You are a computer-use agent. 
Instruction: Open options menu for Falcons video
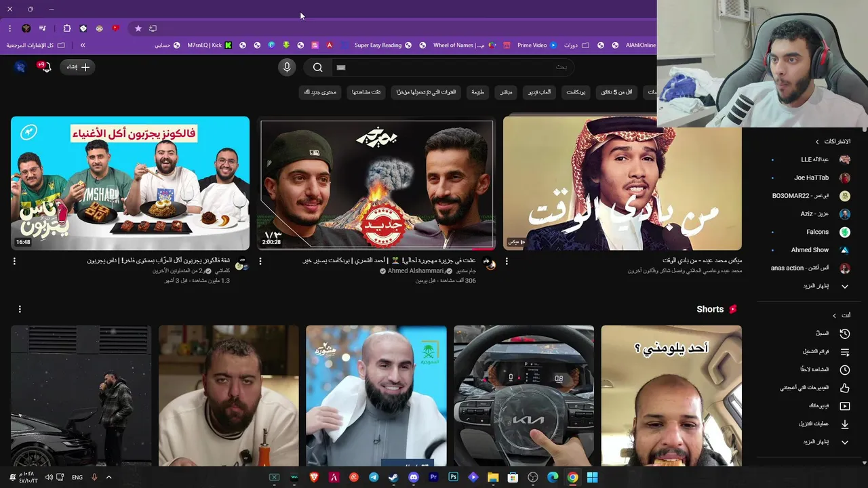(x=14, y=261)
